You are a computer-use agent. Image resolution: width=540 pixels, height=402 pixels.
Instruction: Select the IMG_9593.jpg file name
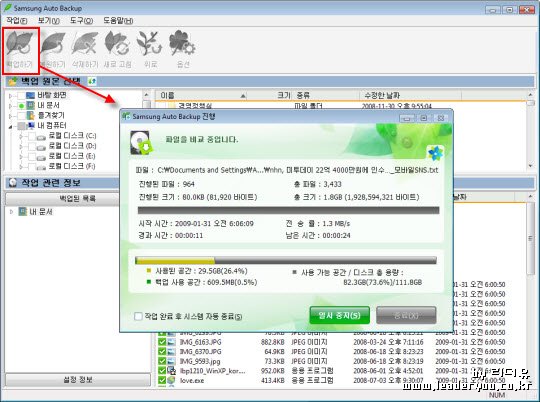200,361
